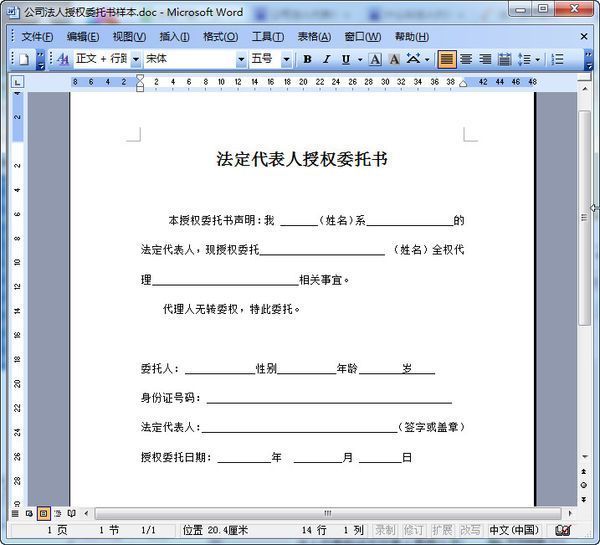Viewport: 600px width, 545px height.
Task: Expand the style dropdown showing 正文 + 行距
Action: click(136, 59)
